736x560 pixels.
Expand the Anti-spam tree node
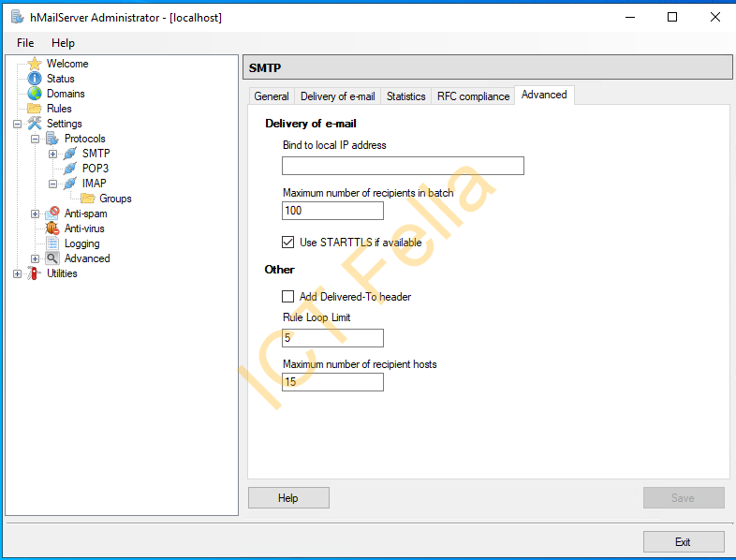click(36, 214)
